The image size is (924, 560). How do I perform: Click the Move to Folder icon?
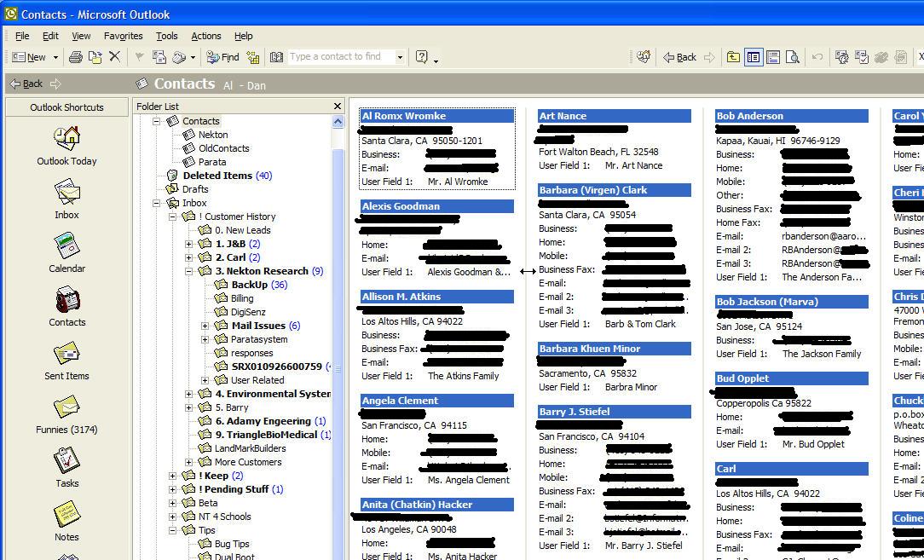click(95, 57)
